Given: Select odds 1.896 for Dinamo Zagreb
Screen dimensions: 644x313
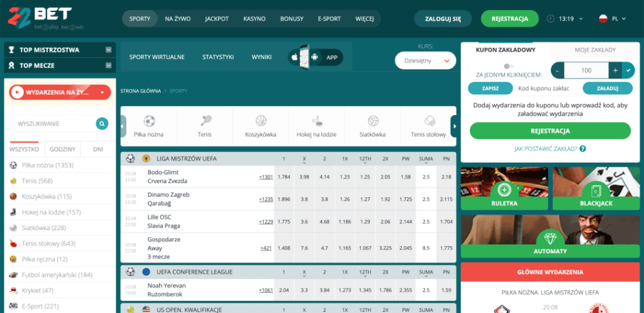Looking at the screenshot, I should pos(284,199).
